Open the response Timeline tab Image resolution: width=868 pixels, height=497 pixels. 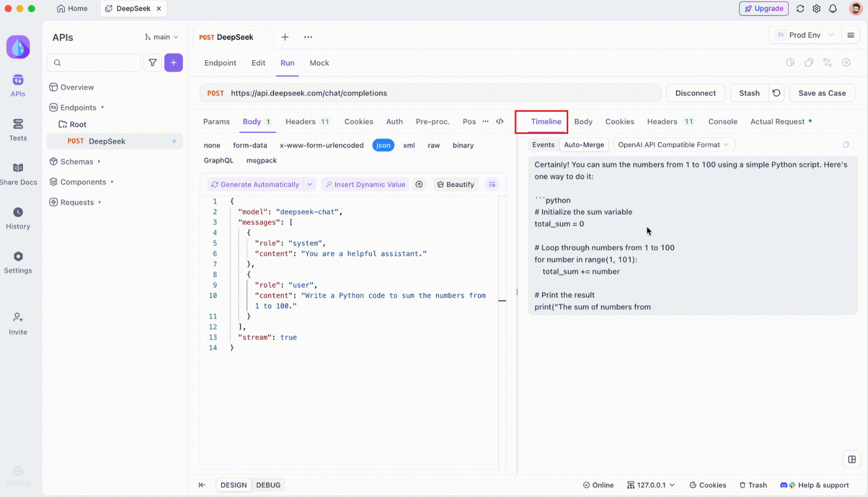pos(546,121)
